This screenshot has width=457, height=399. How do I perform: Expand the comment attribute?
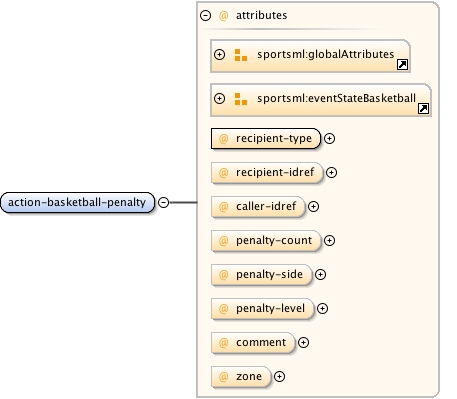tap(303, 342)
